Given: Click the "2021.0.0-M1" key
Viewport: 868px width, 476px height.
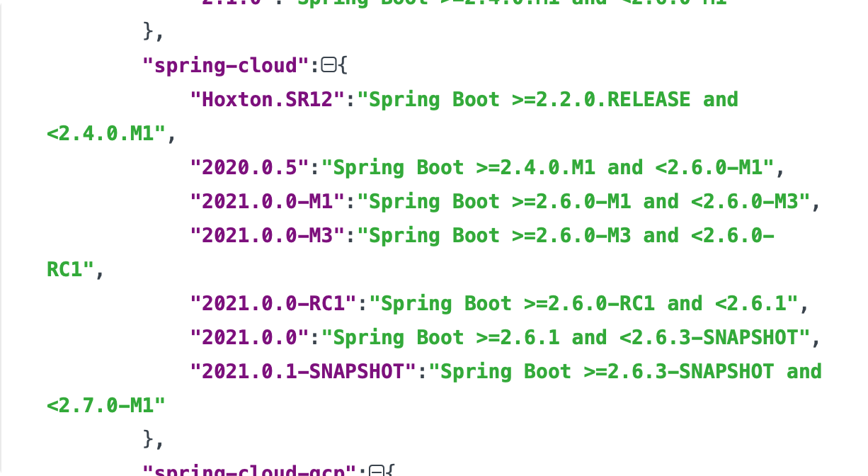Looking at the screenshot, I should 267,202.
